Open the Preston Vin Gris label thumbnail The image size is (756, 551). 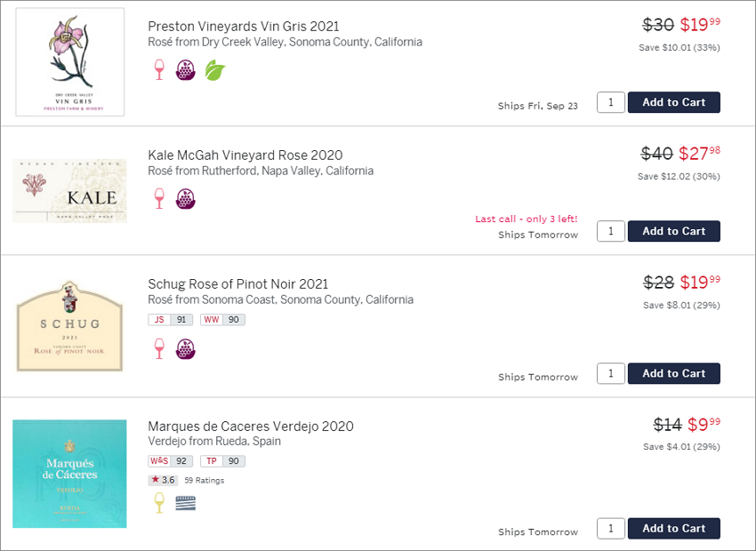click(x=70, y=61)
